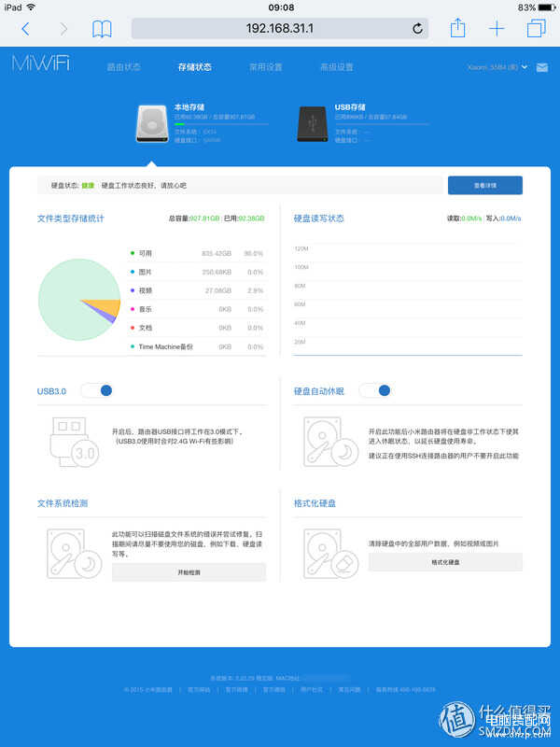
Task: Click the MiWiFi logo
Action: click(x=40, y=65)
